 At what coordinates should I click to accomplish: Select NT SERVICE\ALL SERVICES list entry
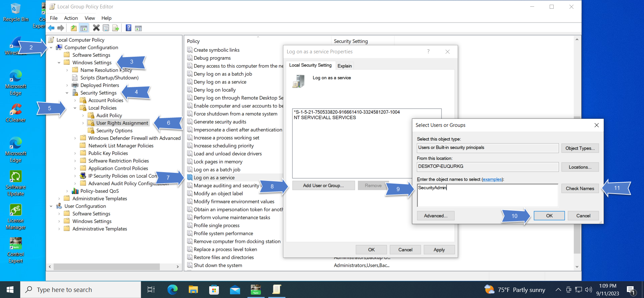[x=325, y=117]
